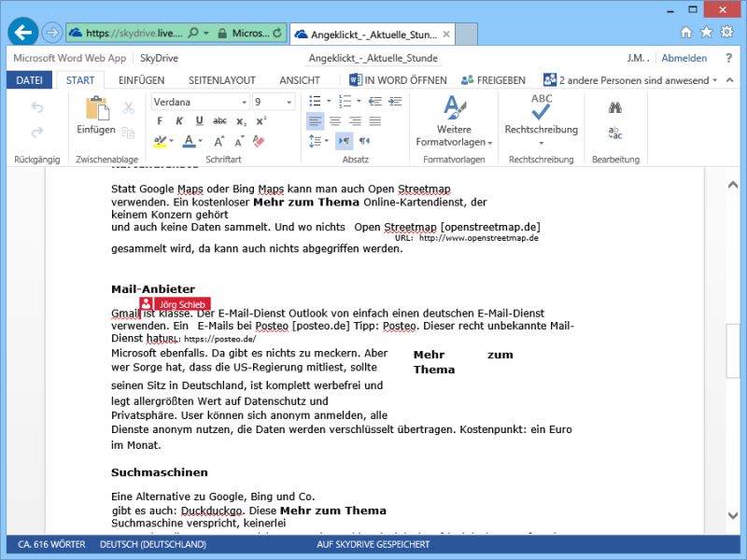Open browser settings gear icon
This screenshot has width=747, height=560.
(x=727, y=32)
